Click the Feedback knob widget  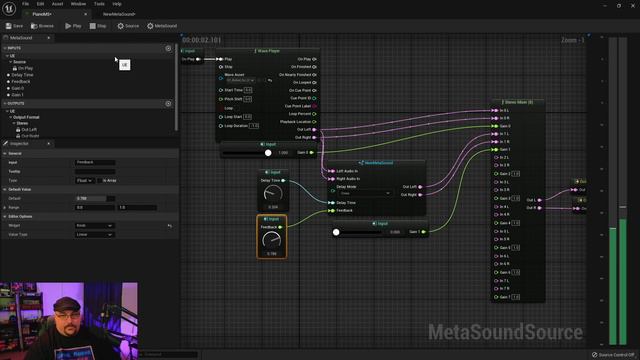[271, 240]
